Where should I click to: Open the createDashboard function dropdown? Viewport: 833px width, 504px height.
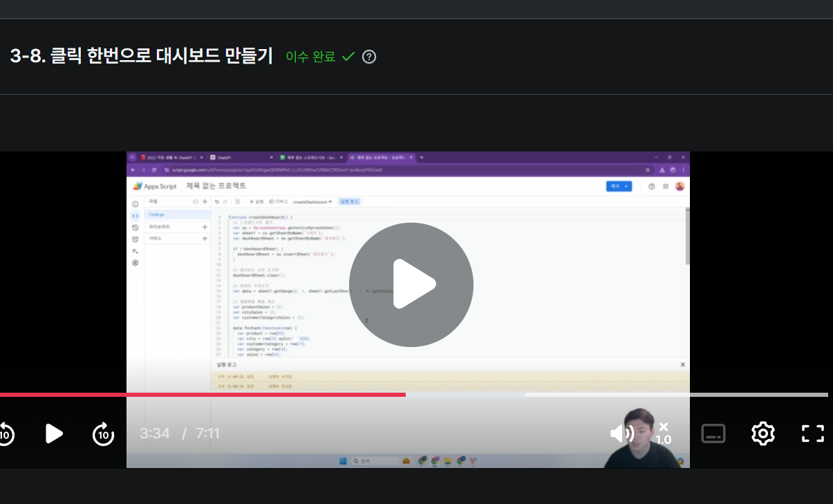tap(312, 202)
